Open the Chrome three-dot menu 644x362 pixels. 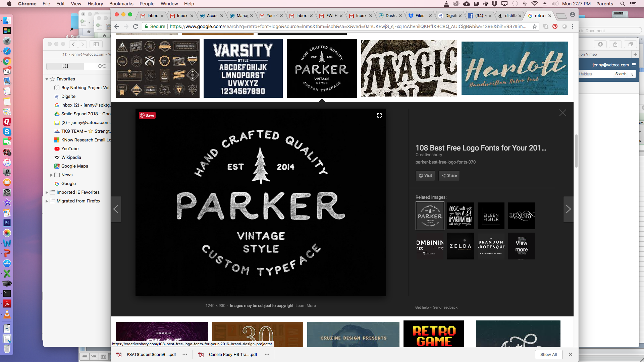[x=573, y=26]
